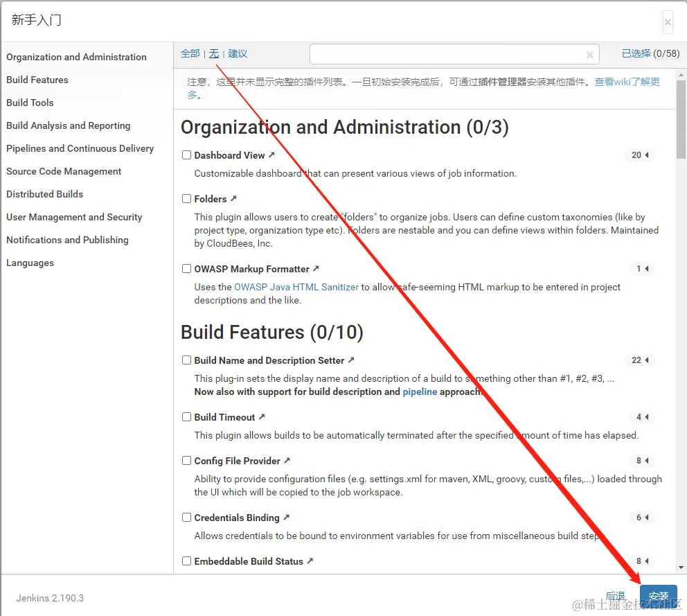Click the Build Features (0/10) heading
The image size is (687, 616).
[x=272, y=332]
